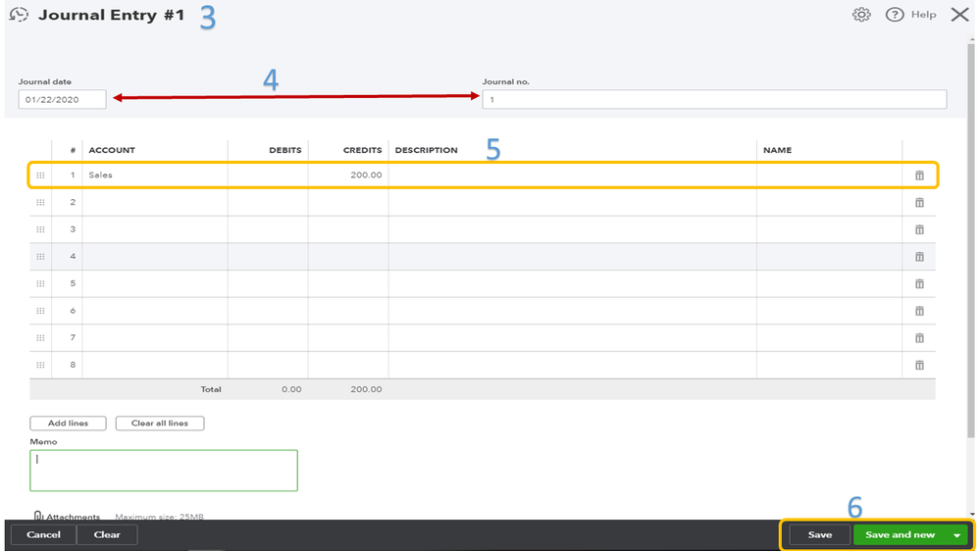Close the Journal Entry window

click(x=959, y=15)
